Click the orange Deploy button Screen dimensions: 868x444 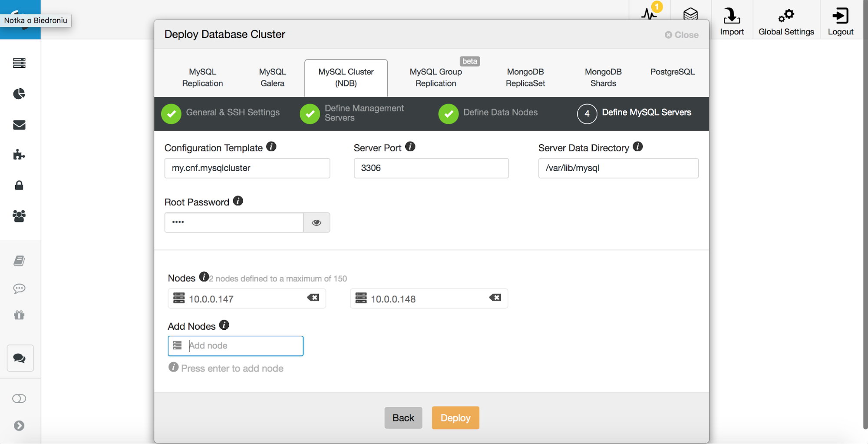click(x=455, y=418)
